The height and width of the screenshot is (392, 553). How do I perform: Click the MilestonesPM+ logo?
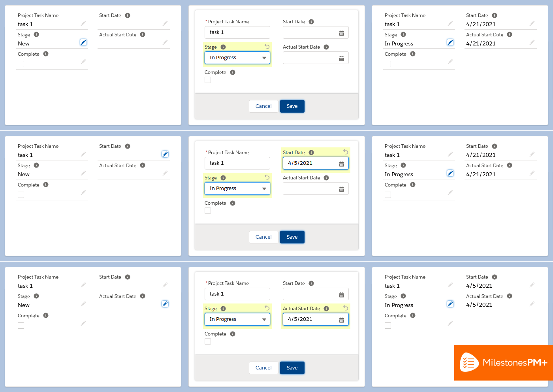tap(504, 363)
